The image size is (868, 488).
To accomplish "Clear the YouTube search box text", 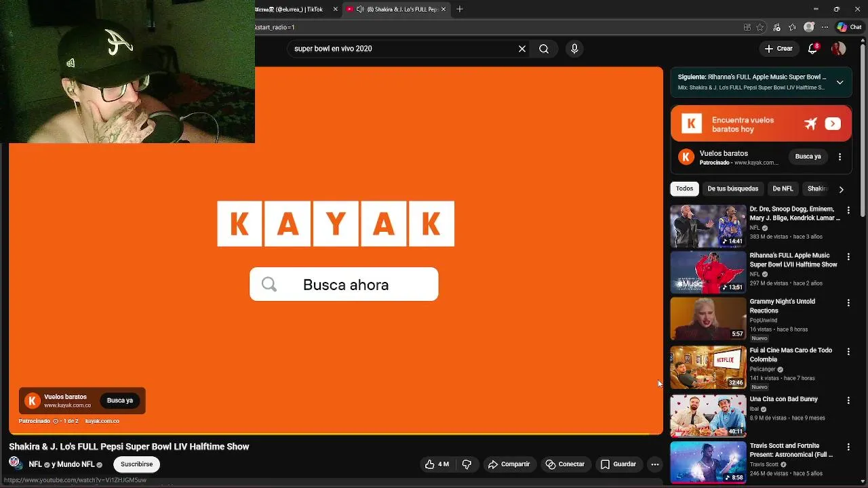I will (522, 49).
